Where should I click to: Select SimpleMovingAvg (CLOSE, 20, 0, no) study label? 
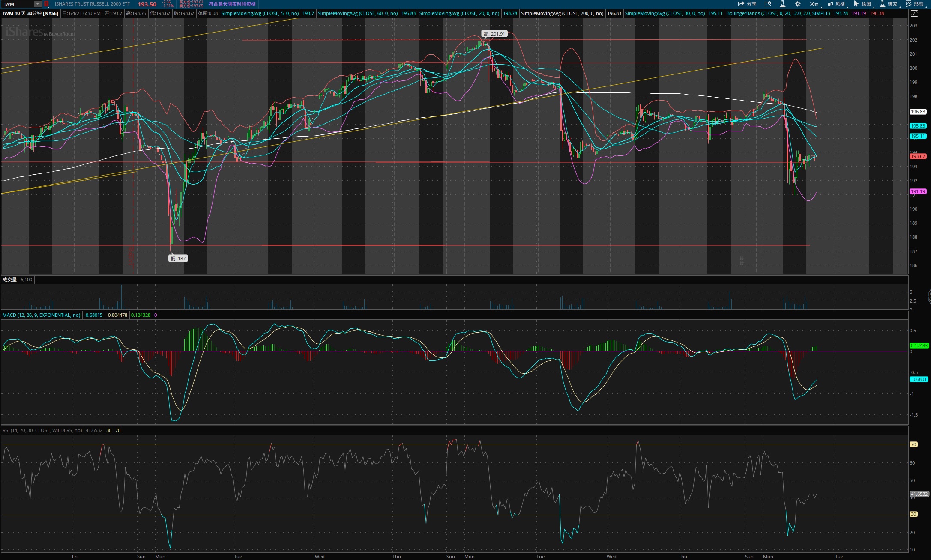[459, 13]
